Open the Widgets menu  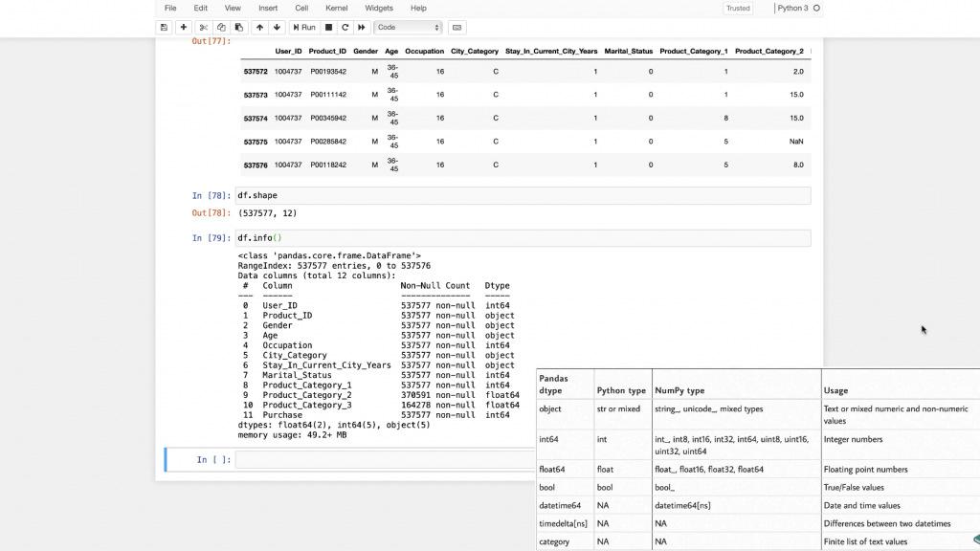[379, 8]
